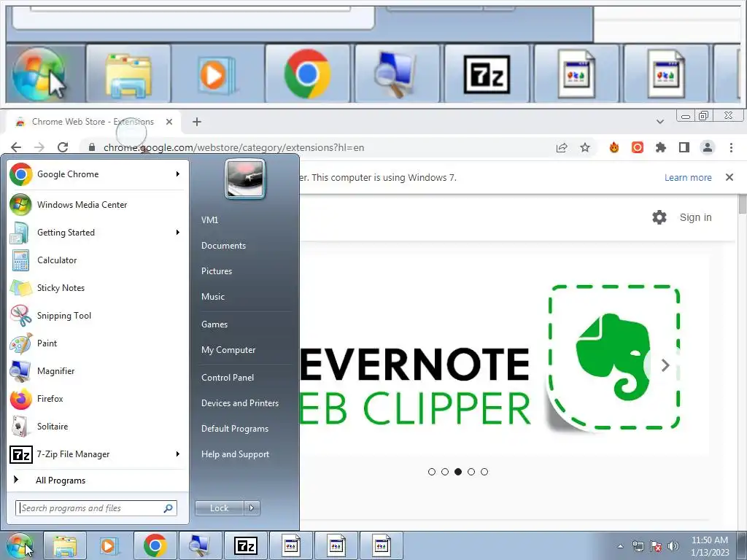Expand 7-Zip File Manager submenu arrow
Image resolution: width=747 pixels, height=560 pixels.
click(x=178, y=454)
